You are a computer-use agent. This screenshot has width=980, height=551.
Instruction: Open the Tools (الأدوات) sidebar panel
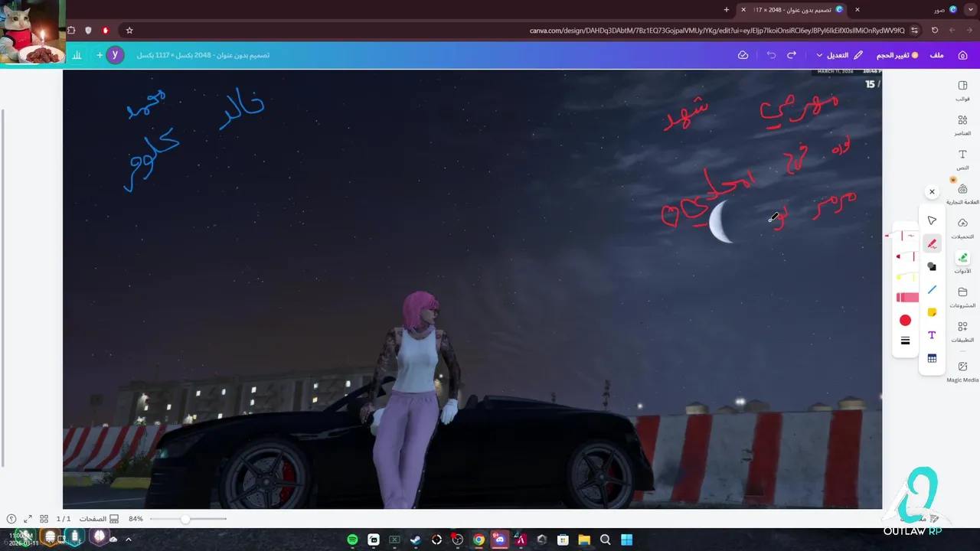[962, 262]
